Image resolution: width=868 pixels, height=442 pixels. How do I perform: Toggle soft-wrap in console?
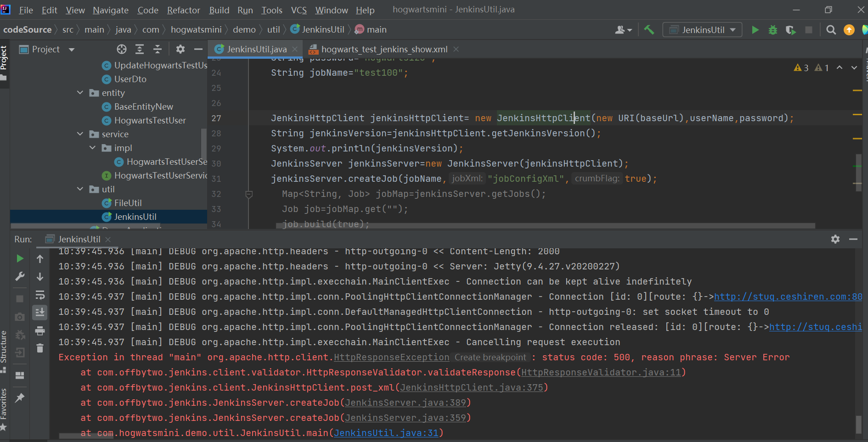[40, 295]
